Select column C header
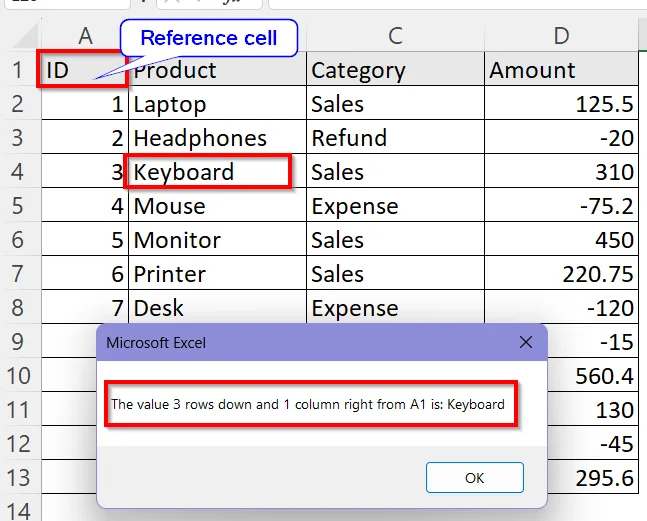This screenshot has height=521, width=647. [395, 36]
